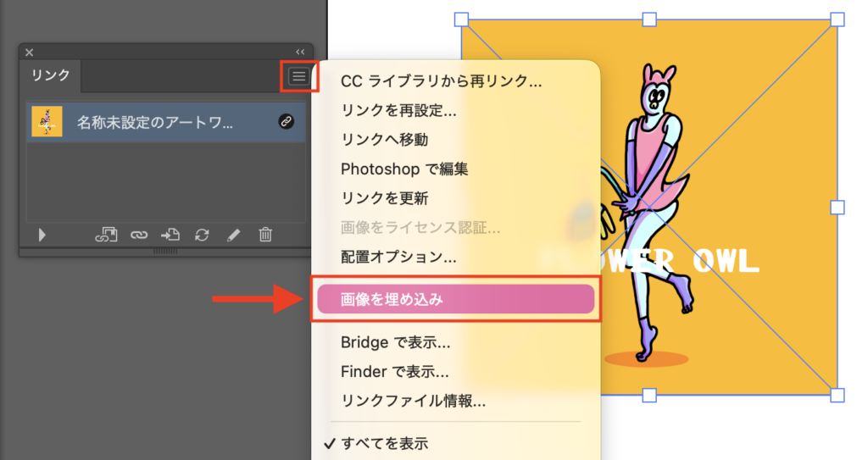
Task: Expand link info with the disclosure triangle
Action: pos(42,236)
